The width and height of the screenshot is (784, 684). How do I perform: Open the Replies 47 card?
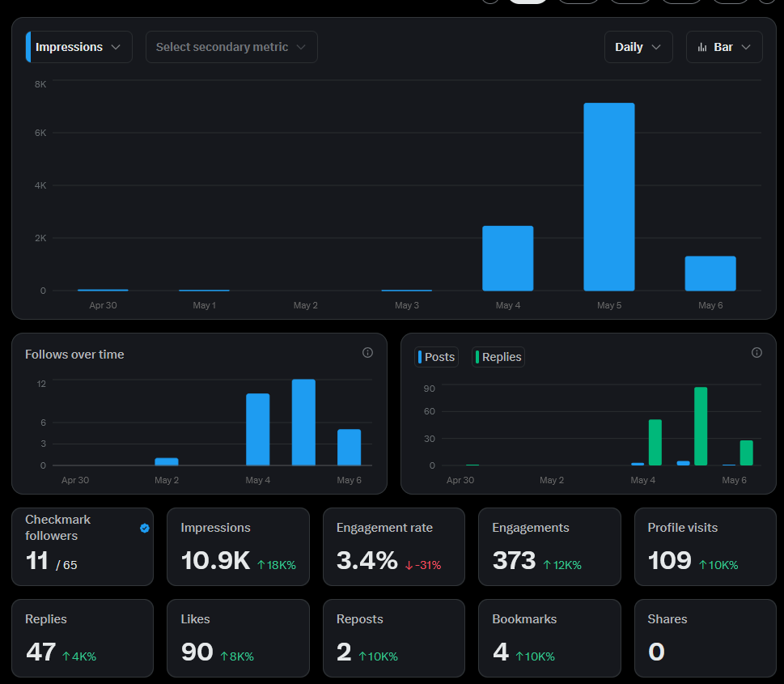coord(83,638)
